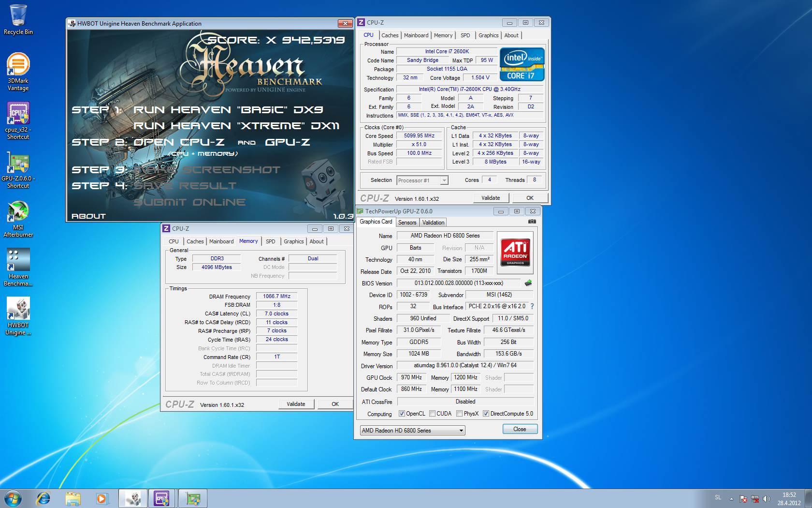812x508 pixels.
Task: Switch to Mainboard tab in top CPU-Z window
Action: pos(416,35)
